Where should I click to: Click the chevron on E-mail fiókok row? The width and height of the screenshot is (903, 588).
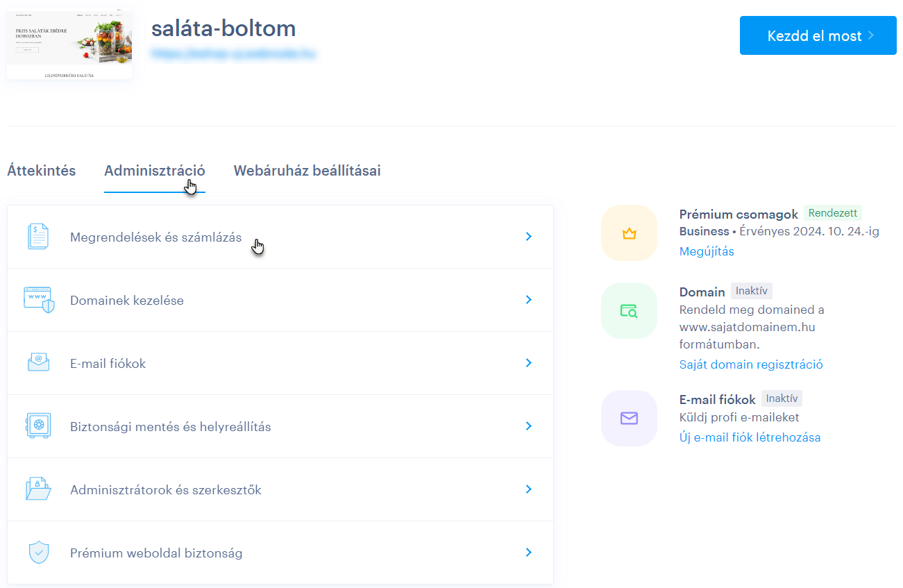point(529,363)
